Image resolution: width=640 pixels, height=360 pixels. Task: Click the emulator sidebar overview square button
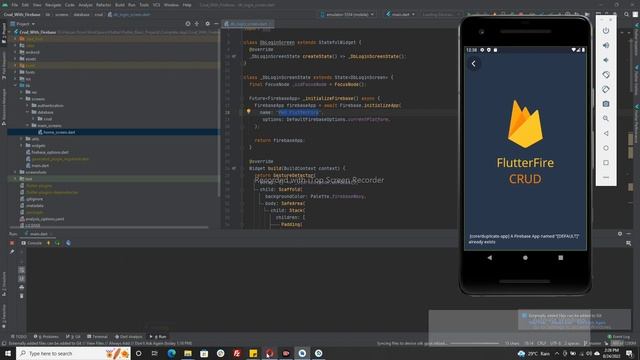click(606, 163)
